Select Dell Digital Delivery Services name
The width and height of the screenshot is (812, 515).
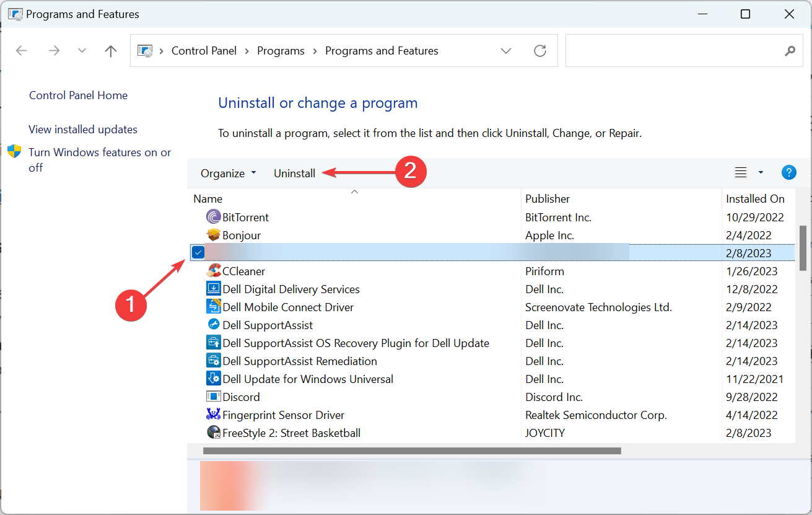click(x=291, y=289)
